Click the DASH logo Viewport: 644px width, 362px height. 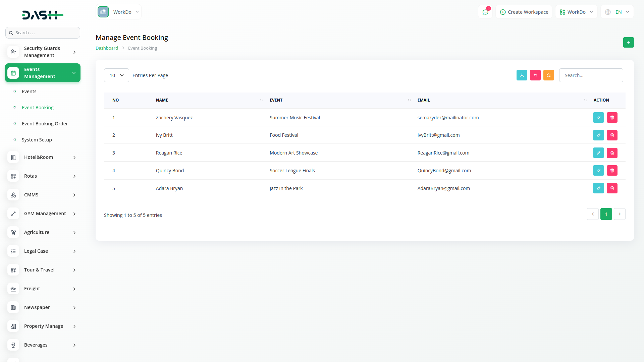[43, 15]
